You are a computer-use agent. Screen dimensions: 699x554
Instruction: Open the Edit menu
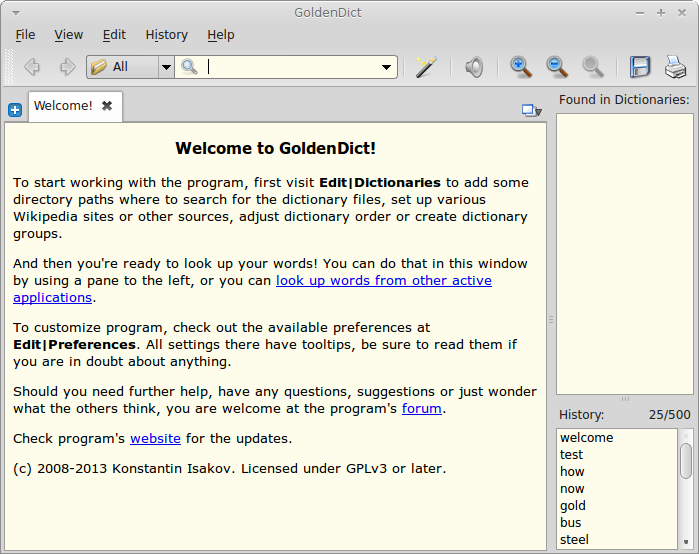point(114,35)
